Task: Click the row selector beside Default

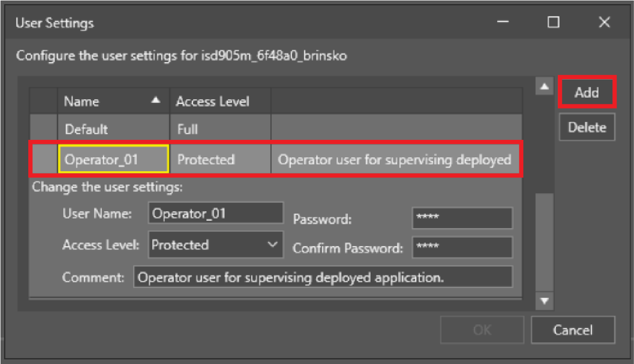Action: click(x=43, y=129)
